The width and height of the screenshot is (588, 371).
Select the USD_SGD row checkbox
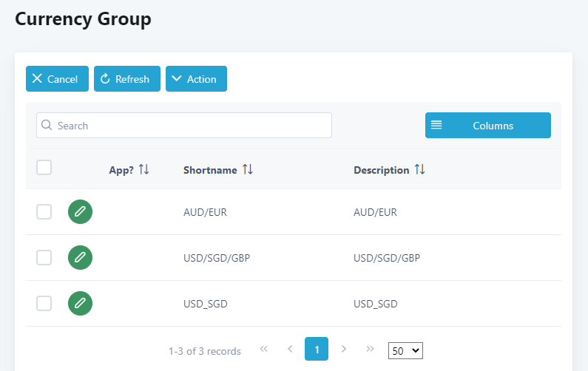44,302
